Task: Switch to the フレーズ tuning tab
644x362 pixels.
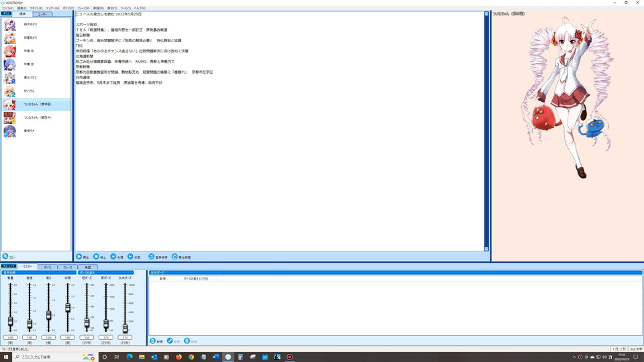Action: coord(67,267)
